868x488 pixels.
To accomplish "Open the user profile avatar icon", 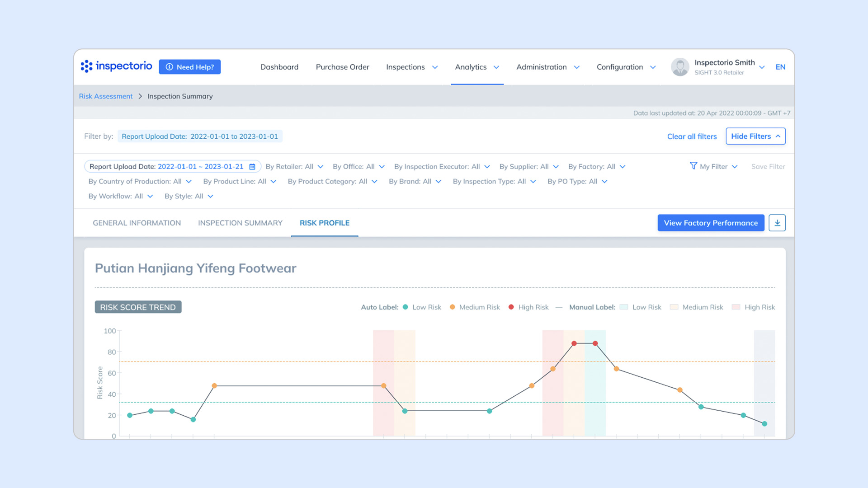I will [x=680, y=66].
